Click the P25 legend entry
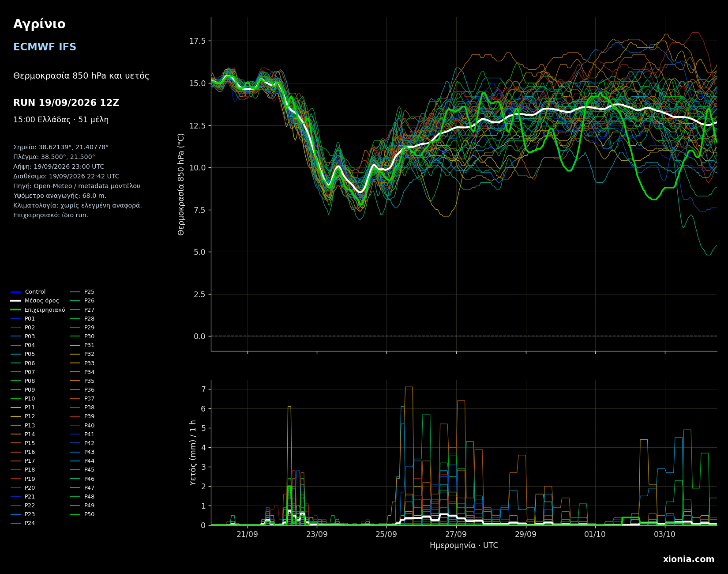This screenshot has height=574, width=728. point(83,292)
